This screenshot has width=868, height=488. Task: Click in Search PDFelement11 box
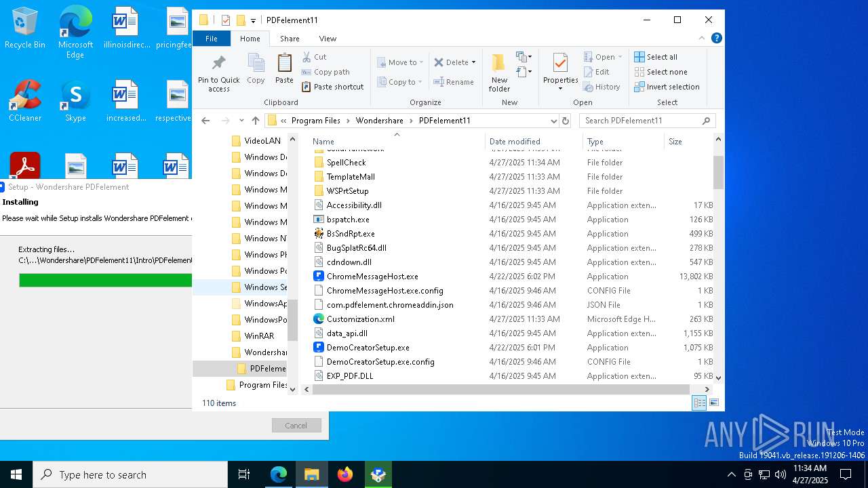(648, 121)
